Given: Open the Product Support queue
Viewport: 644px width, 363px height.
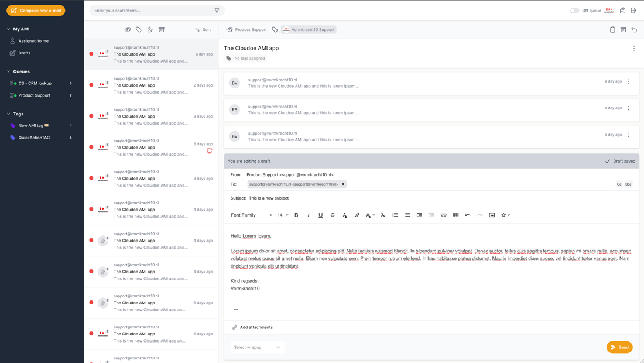Looking at the screenshot, I should pyautogui.click(x=34, y=95).
